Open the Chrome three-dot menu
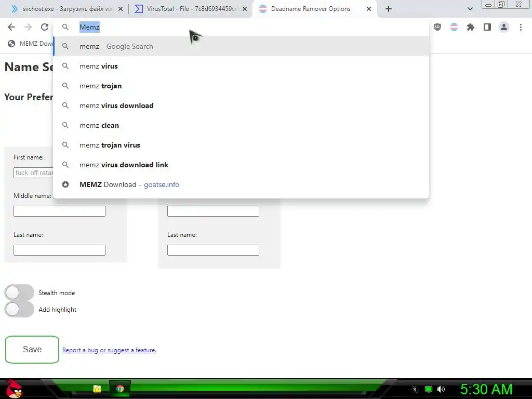532x399 pixels. click(521, 27)
